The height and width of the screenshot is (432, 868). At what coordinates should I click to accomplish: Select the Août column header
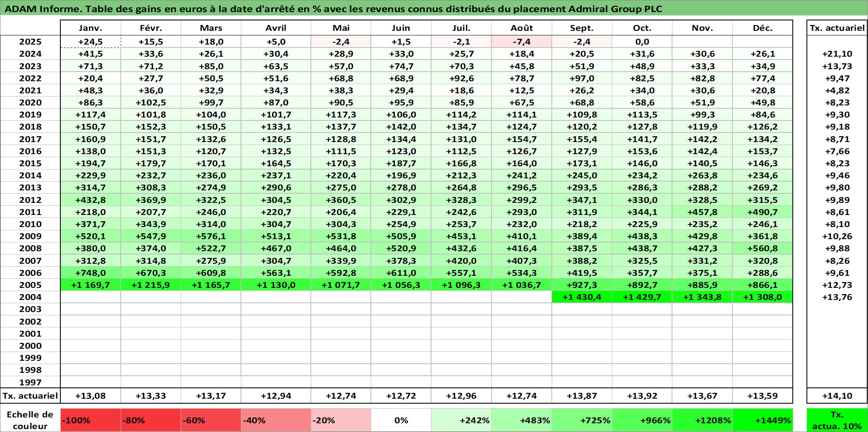(521, 28)
